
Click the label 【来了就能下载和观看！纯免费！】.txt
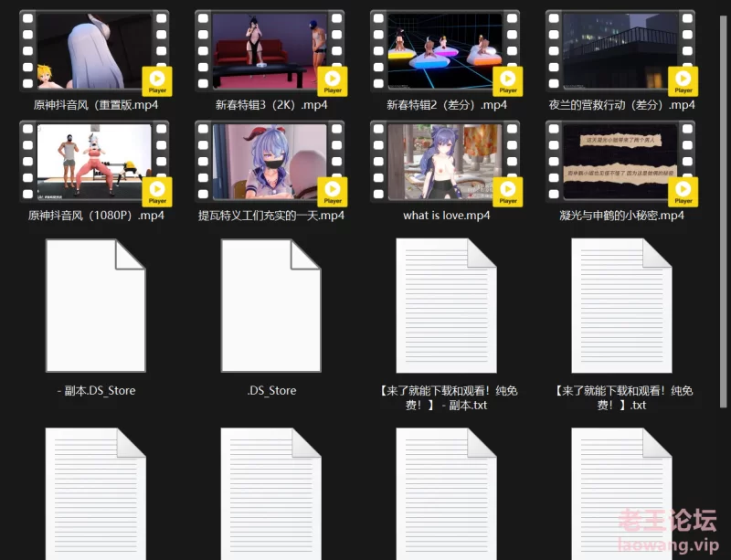pos(622,397)
